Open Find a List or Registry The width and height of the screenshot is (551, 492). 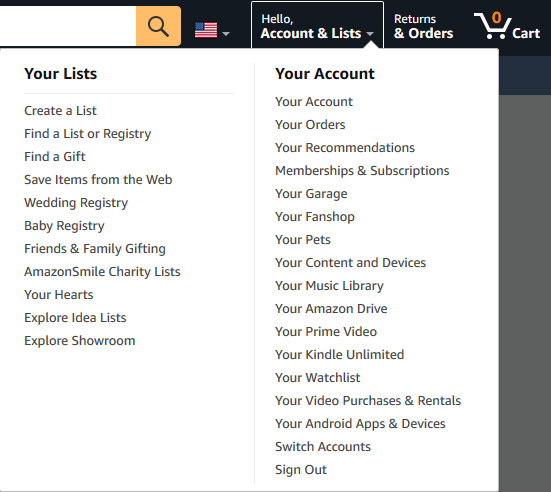pyautogui.click(x=87, y=134)
